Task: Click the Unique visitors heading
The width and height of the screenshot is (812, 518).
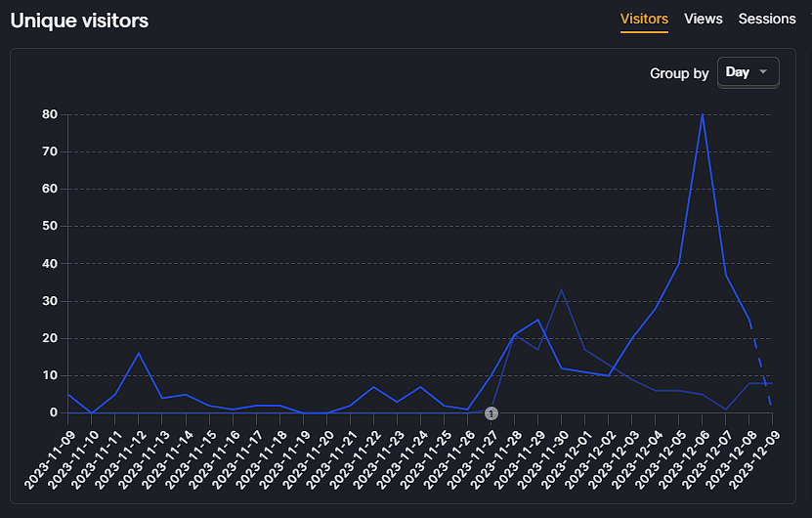Action: point(79,21)
